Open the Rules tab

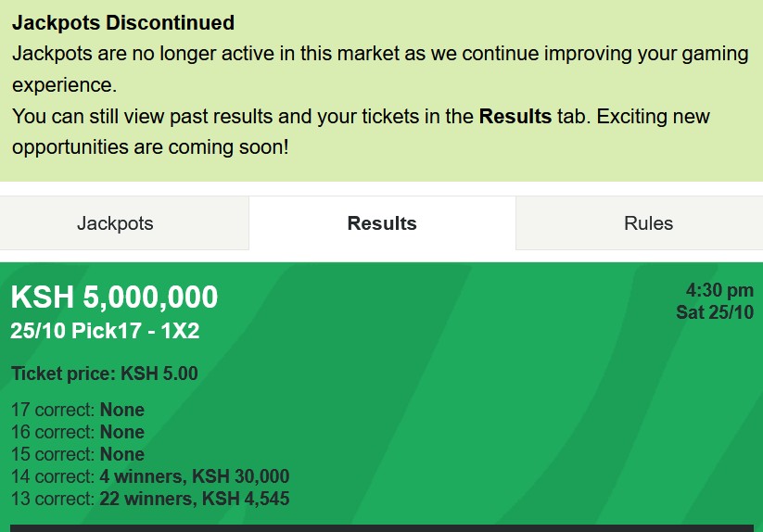(x=648, y=223)
